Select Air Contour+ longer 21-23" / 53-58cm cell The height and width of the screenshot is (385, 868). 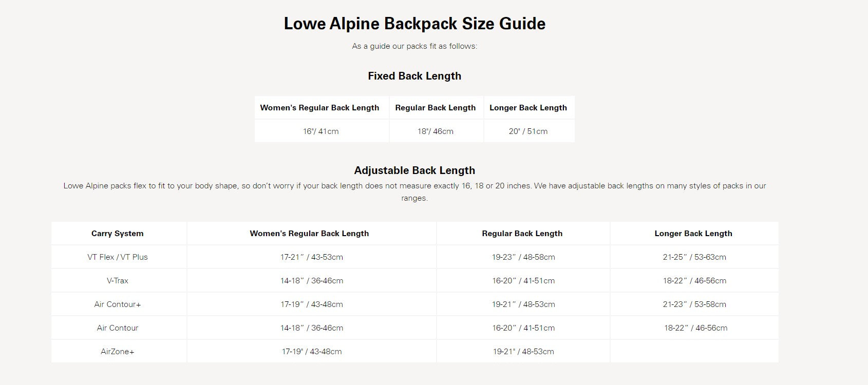point(694,304)
